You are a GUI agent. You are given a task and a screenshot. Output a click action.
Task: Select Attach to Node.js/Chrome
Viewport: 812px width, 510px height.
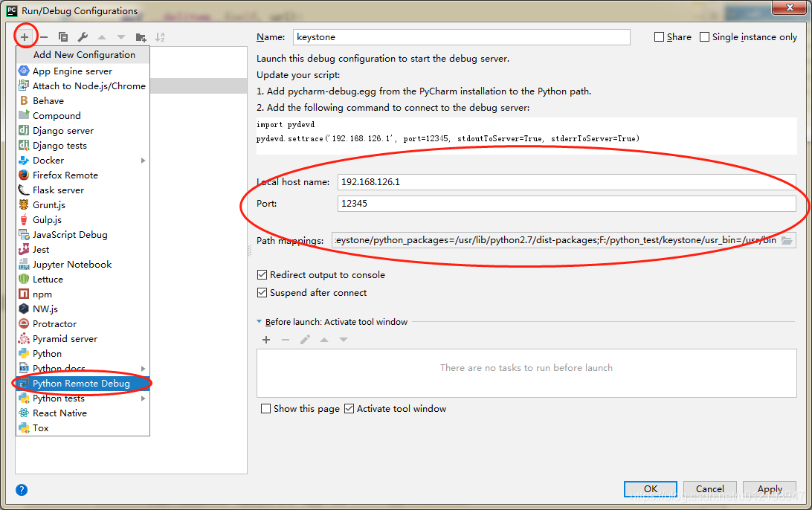coord(83,86)
